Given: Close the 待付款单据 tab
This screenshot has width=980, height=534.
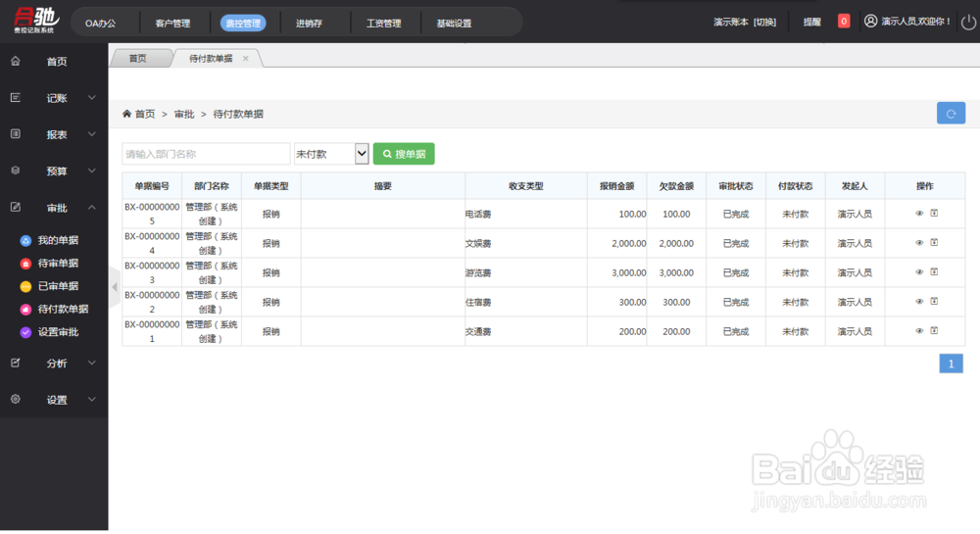Looking at the screenshot, I should [x=246, y=59].
